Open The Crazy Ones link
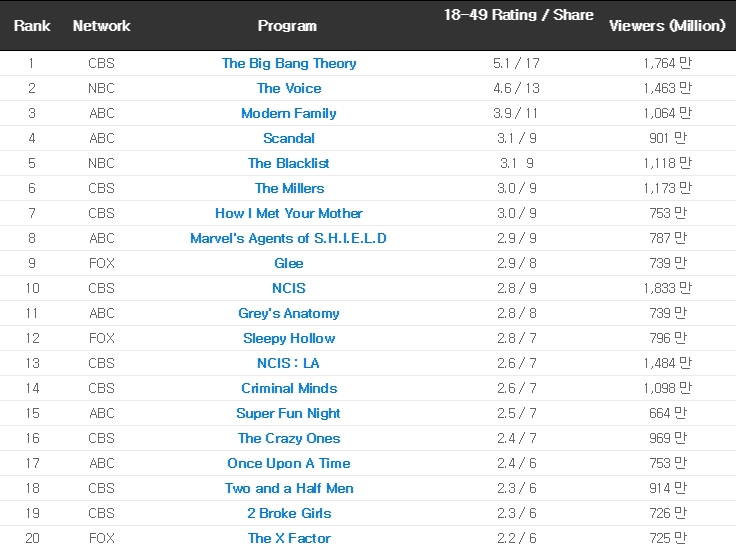The width and height of the screenshot is (736, 550). pyautogui.click(x=289, y=438)
